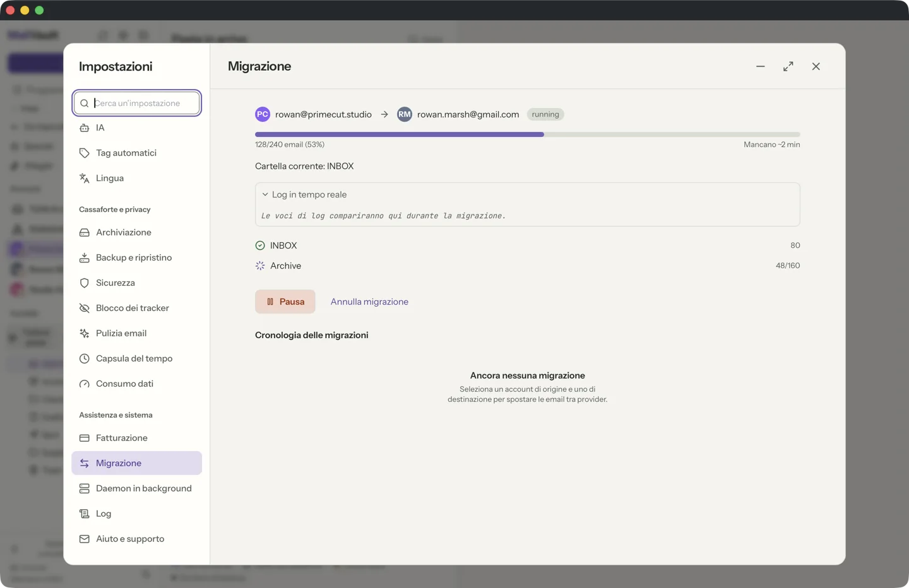Open the Sicurezza settings section
This screenshot has width=909, height=588.
(136, 283)
